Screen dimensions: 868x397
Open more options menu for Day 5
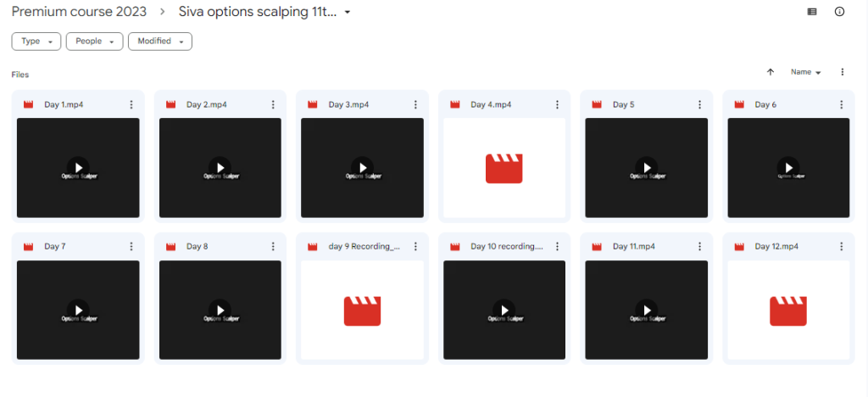[699, 104]
